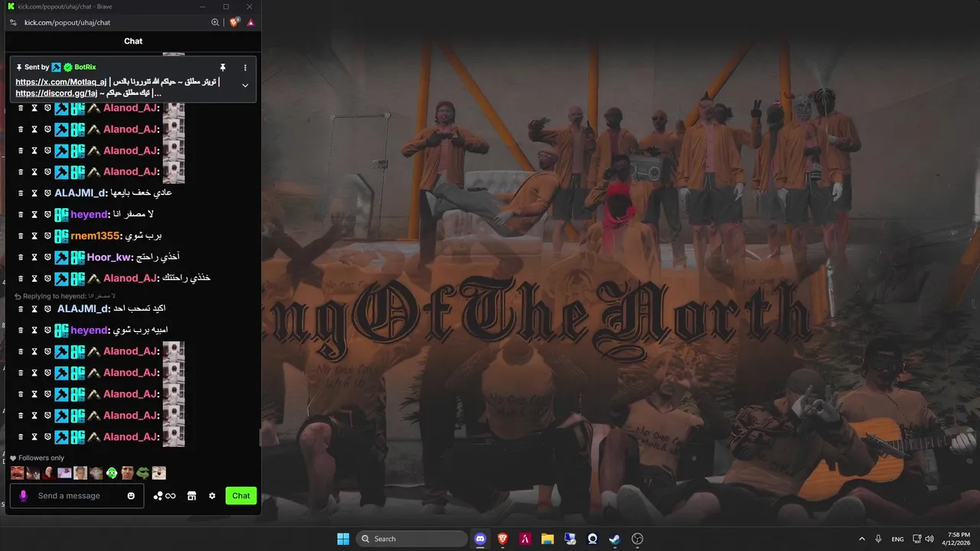Open OBS Studio taskbar icon
Image resolution: width=980 pixels, height=551 pixels.
[x=637, y=539]
